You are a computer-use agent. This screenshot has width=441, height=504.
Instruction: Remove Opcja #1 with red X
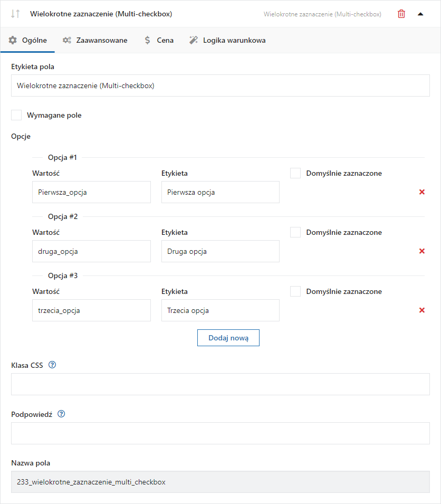pyautogui.click(x=421, y=192)
